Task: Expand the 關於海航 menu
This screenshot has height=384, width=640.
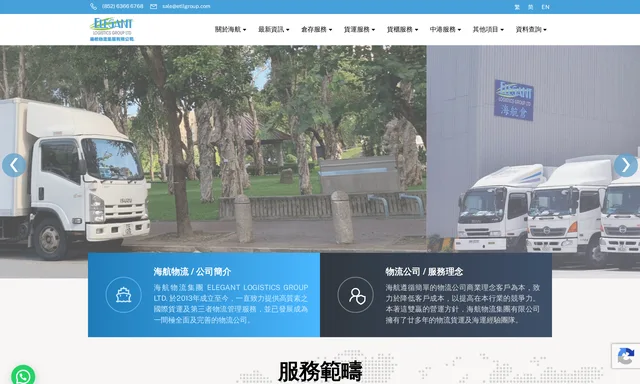Action: (x=231, y=29)
